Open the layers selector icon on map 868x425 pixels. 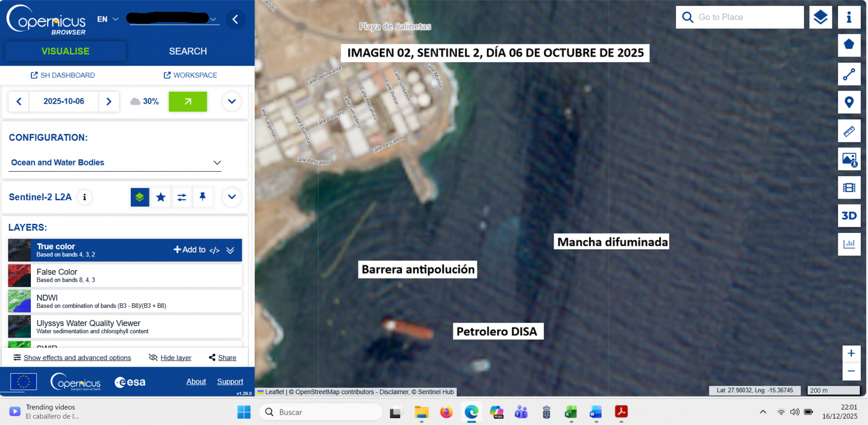point(820,17)
